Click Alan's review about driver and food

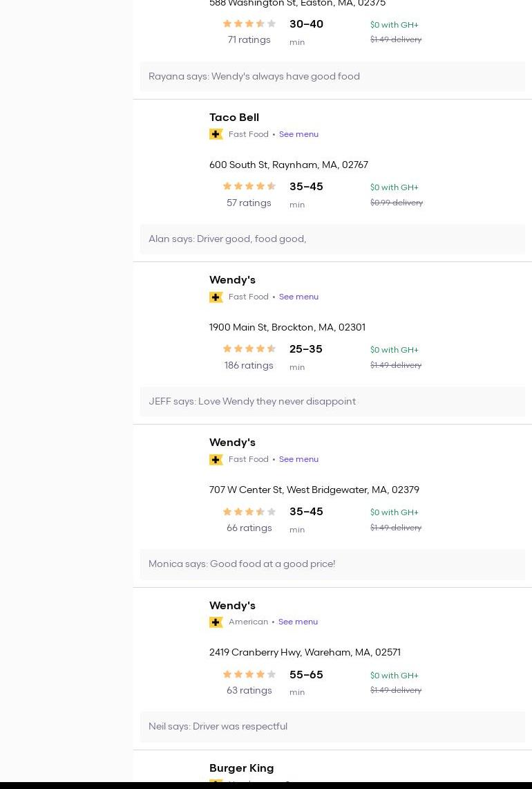coord(227,239)
